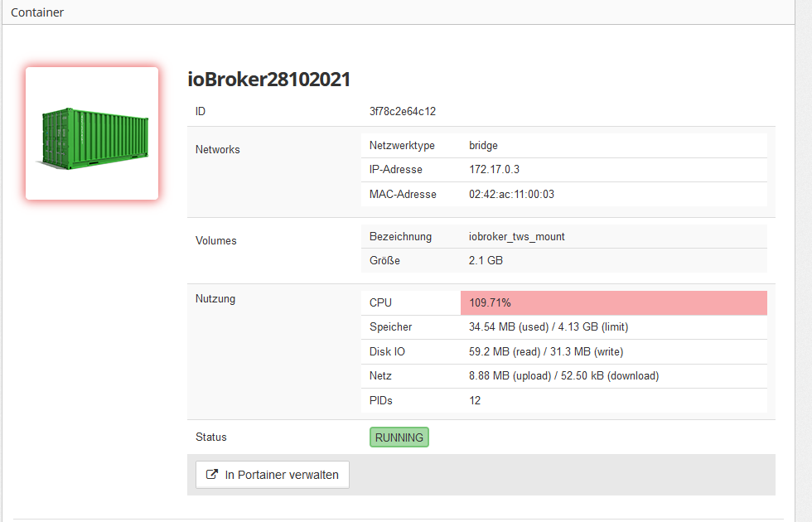Click Disk IO 59.2 MB (read) value
The image size is (812, 522).
click(x=505, y=351)
